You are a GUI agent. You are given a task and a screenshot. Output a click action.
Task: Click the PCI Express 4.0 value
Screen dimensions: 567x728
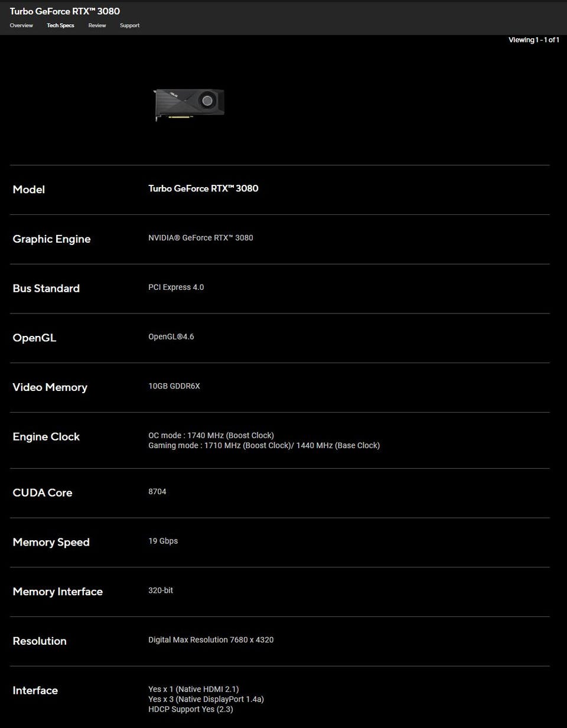[176, 288]
